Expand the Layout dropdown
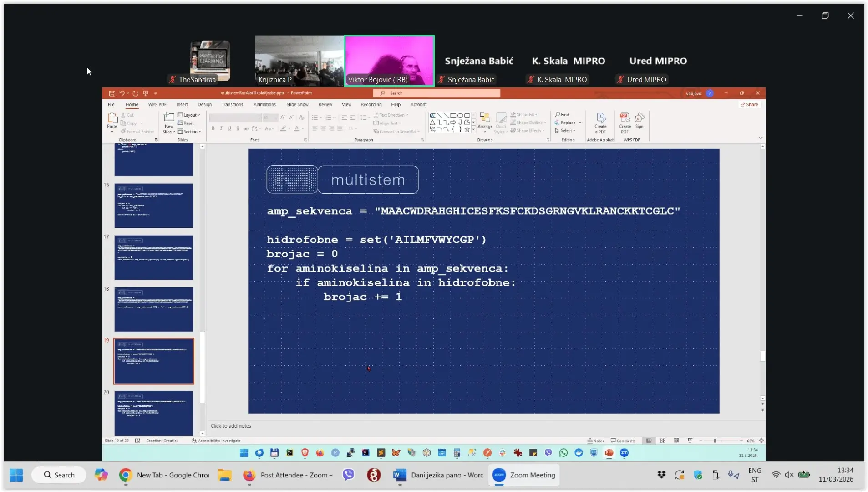868x492 pixels. [x=189, y=115]
